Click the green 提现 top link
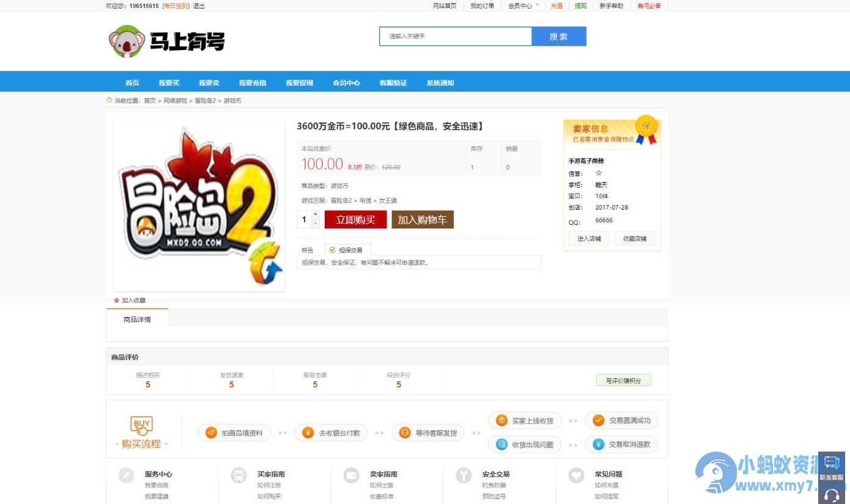Screen dimensions: 850x504 (x=580, y=5)
